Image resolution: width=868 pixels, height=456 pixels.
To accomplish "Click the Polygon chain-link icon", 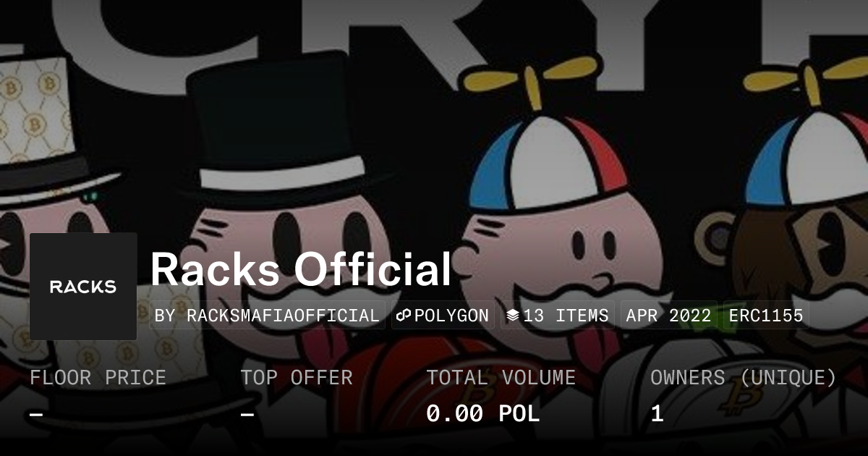I will pos(404,316).
